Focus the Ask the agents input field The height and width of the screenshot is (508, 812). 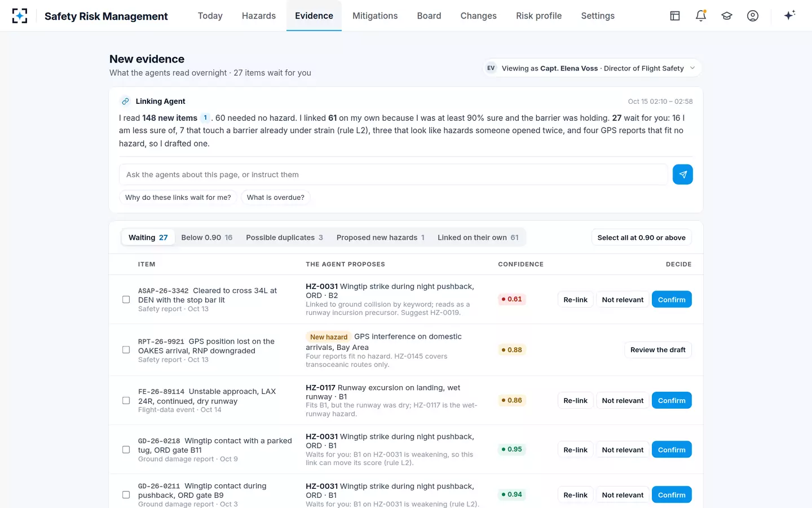(394, 174)
